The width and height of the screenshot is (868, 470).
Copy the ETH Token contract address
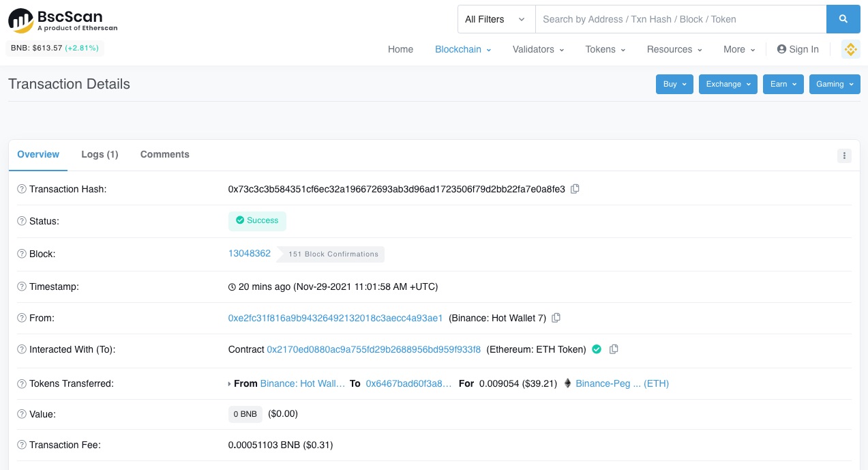pos(614,349)
